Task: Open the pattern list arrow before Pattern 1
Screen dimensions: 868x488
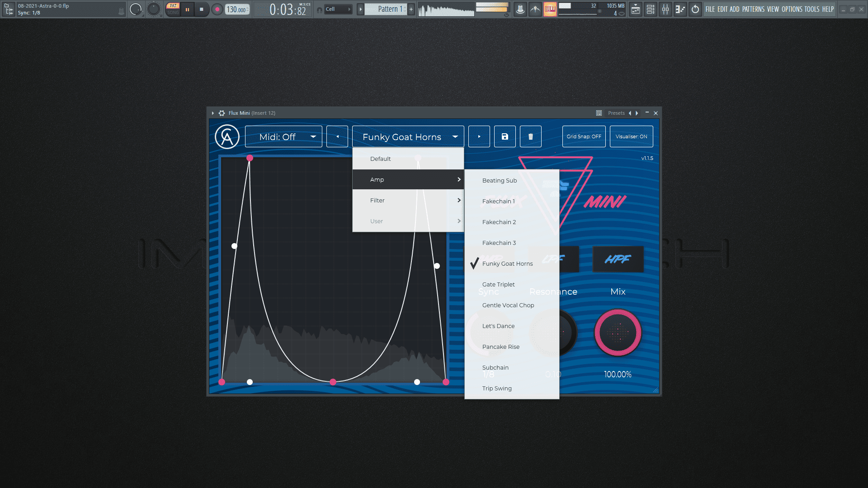Action: 360,9
